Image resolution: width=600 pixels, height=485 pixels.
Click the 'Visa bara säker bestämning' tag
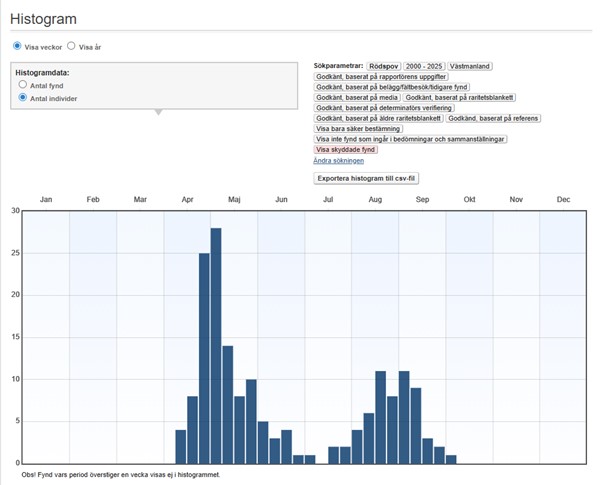click(360, 128)
